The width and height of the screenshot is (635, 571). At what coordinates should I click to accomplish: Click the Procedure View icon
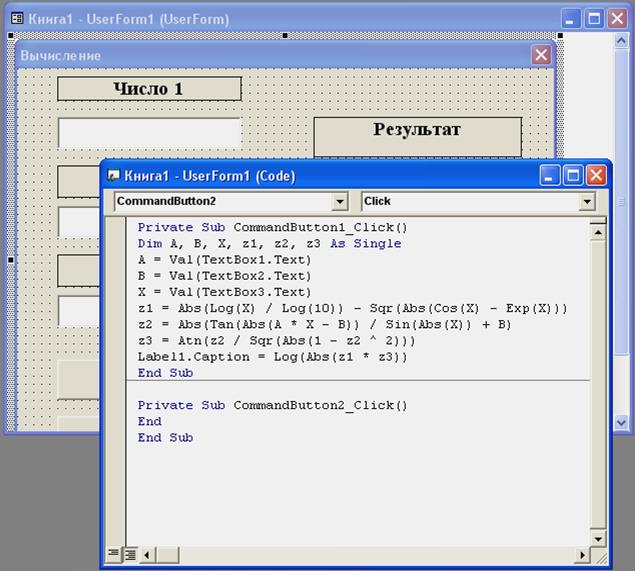113,553
